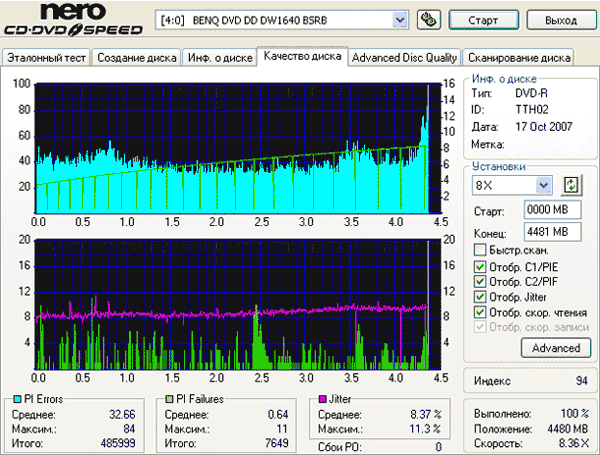Expand the 8X speed dropdown arrow
The height and width of the screenshot is (455, 600).
pos(544,186)
